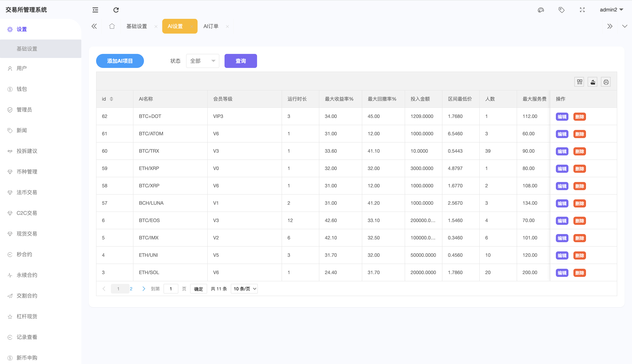Edit the ETH/XRP row

point(562,169)
